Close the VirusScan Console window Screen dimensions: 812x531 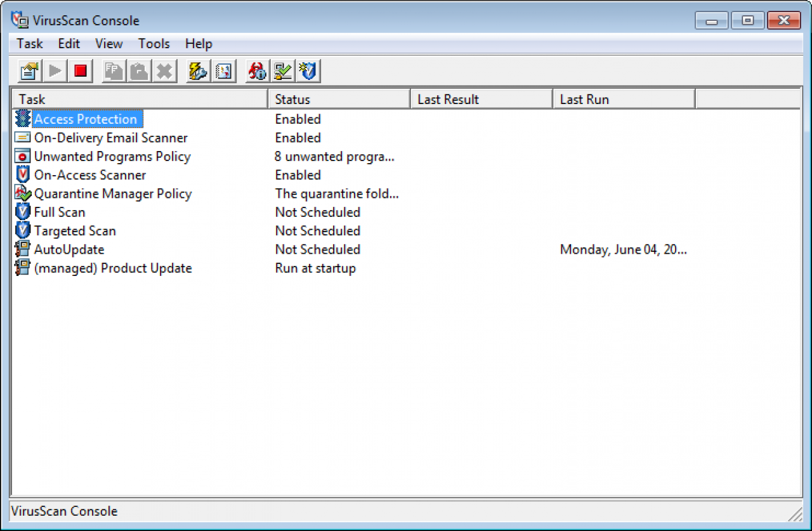784,20
